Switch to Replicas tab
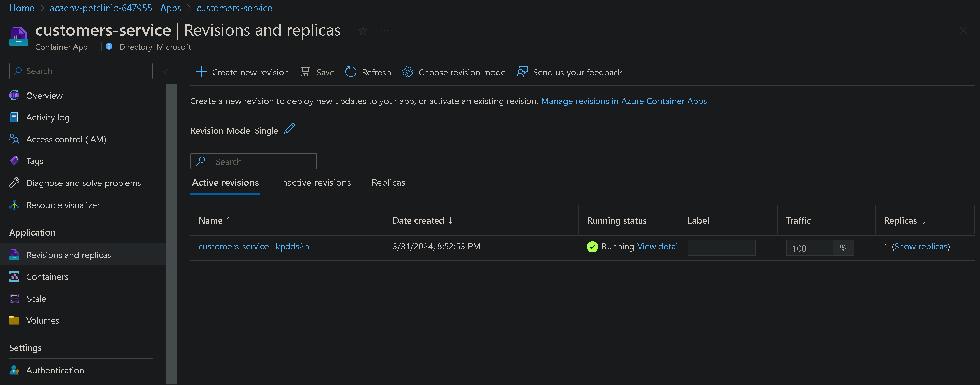 (388, 182)
